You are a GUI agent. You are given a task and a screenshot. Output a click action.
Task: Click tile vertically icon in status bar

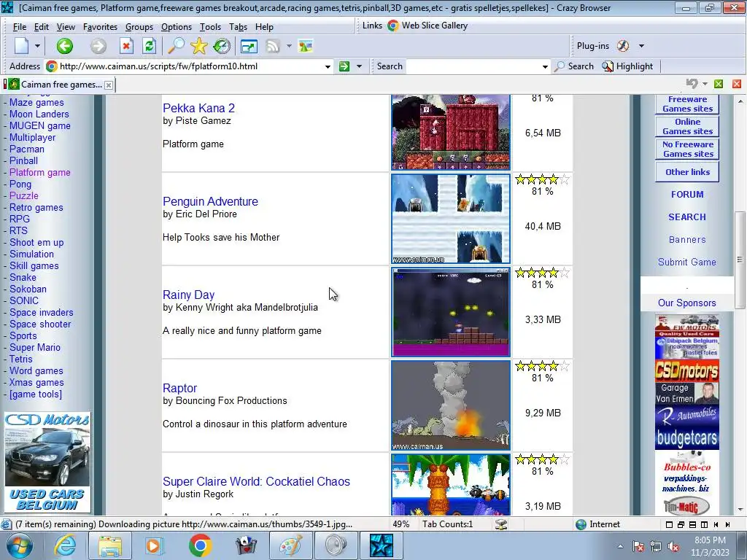[704, 525]
